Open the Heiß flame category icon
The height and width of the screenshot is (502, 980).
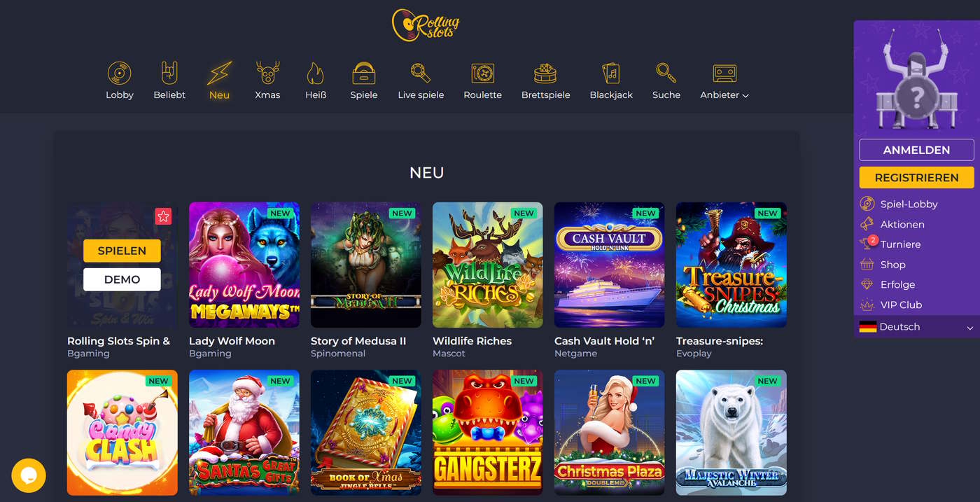click(316, 74)
